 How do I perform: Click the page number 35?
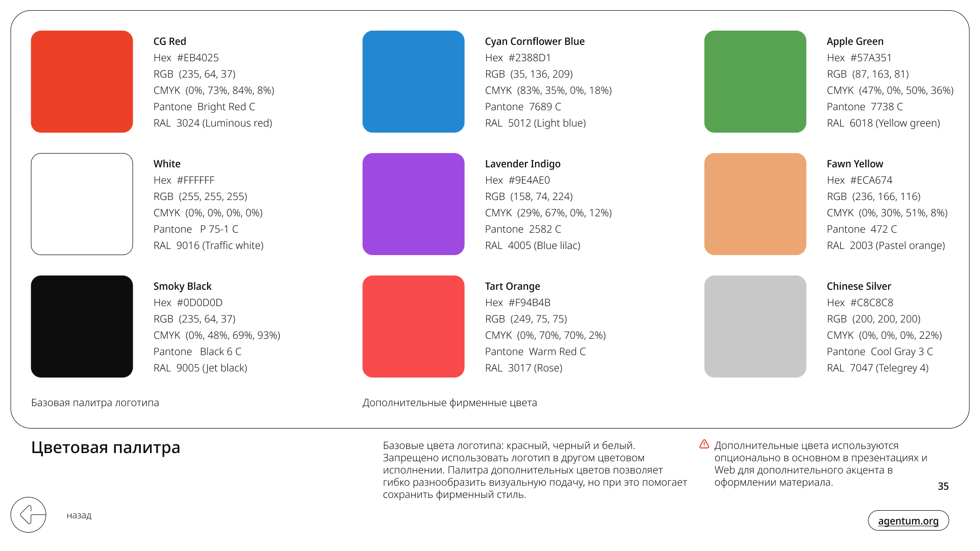pos(943,486)
